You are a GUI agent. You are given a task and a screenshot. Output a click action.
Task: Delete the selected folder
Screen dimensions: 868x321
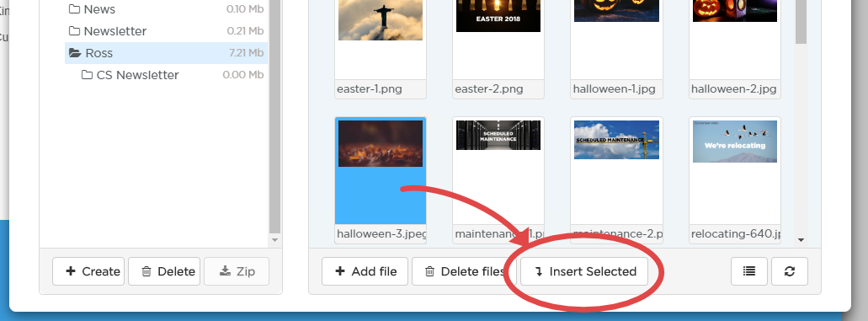click(164, 271)
